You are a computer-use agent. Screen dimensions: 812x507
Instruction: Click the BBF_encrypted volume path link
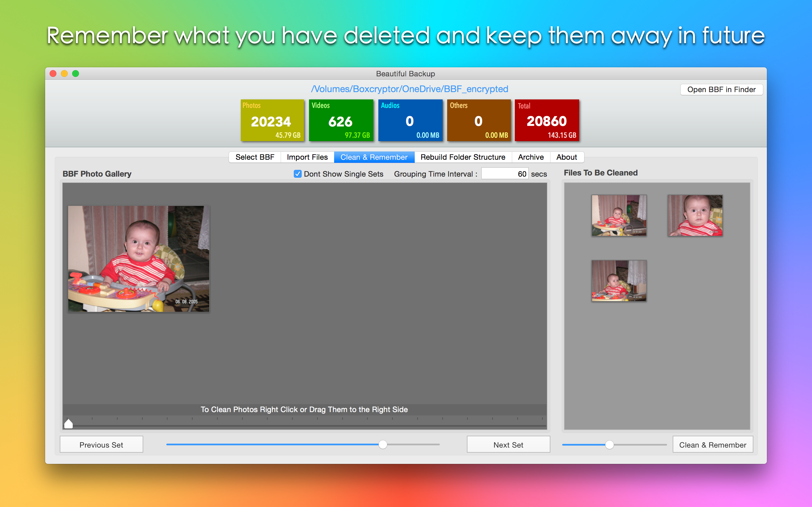tap(409, 89)
